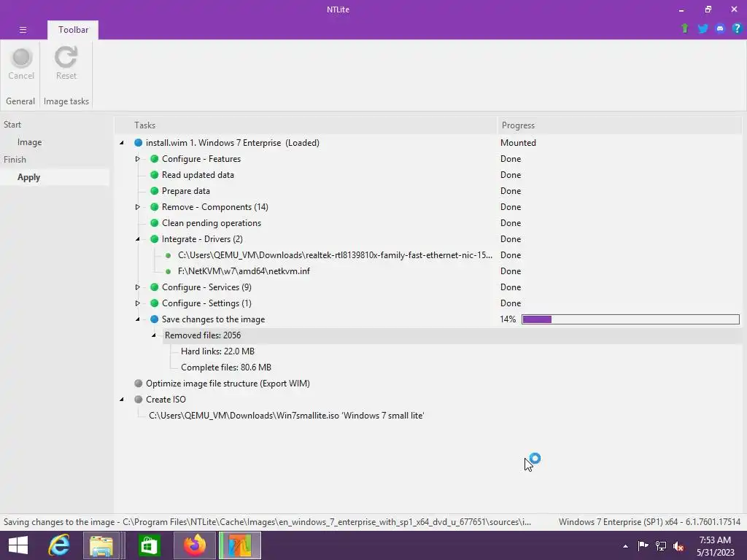Click green dot beside Configure - Features
The height and width of the screenshot is (560, 747).
click(x=155, y=159)
